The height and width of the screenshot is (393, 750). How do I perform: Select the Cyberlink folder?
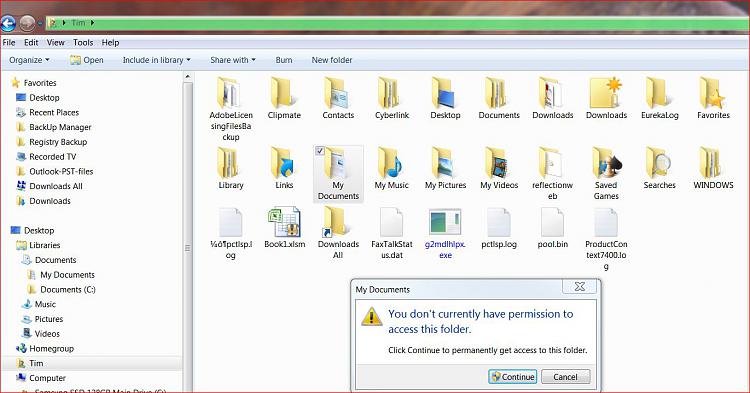tap(392, 98)
